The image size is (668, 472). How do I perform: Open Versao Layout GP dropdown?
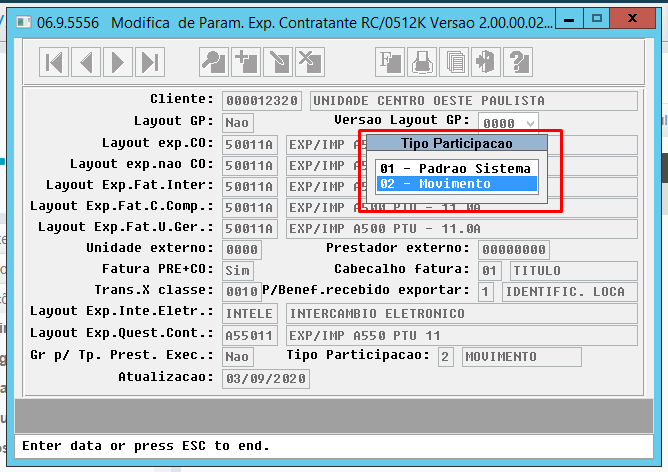(530, 124)
